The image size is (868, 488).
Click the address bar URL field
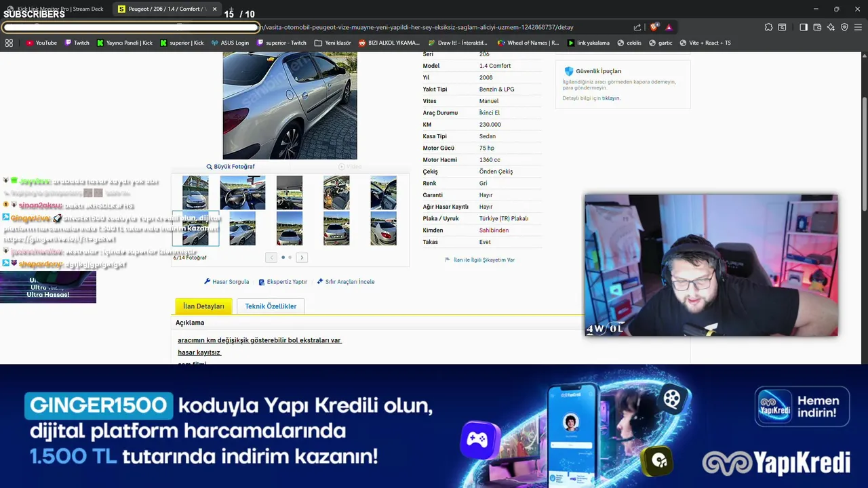coord(312,27)
